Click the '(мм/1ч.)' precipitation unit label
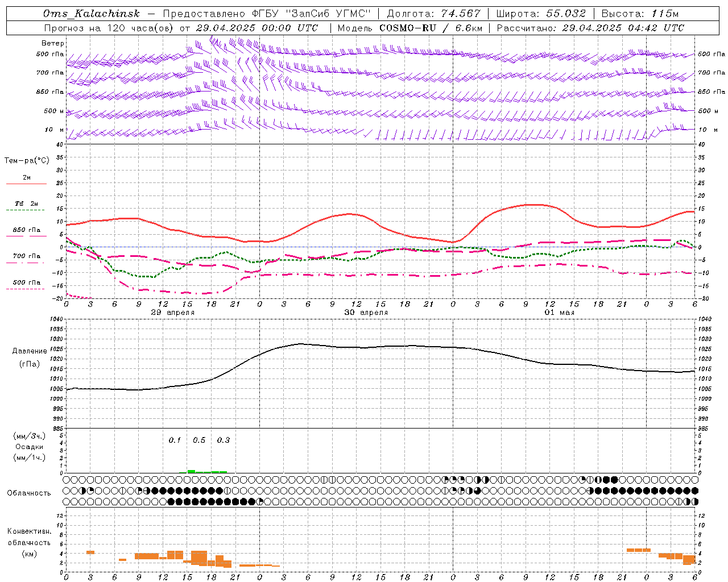The height and width of the screenshot is (582, 728). coord(30,458)
